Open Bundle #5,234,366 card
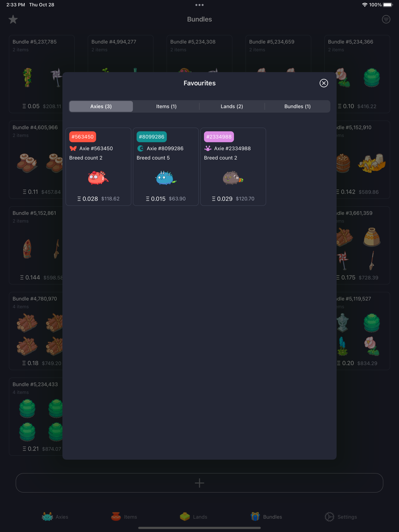The width and height of the screenshot is (399, 532). point(357,74)
